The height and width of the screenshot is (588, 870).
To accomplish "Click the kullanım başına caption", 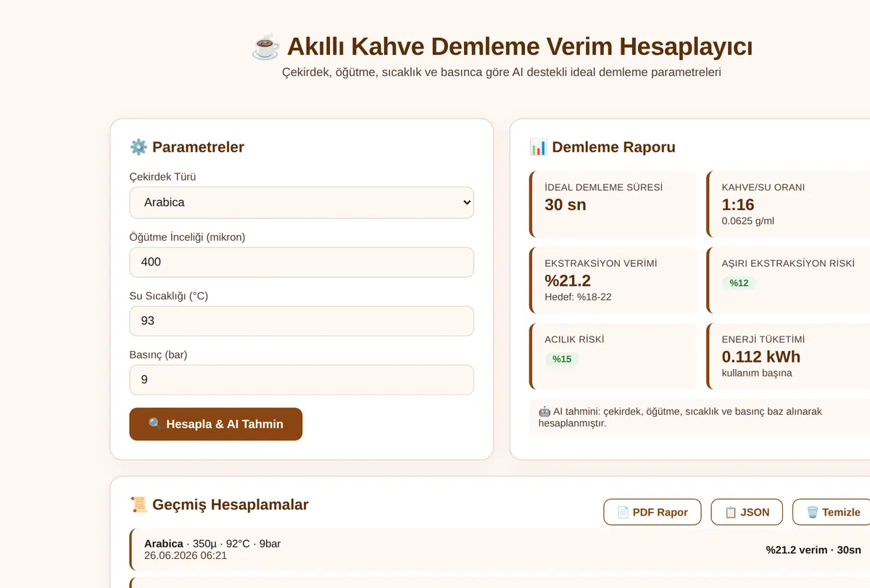I will [757, 373].
